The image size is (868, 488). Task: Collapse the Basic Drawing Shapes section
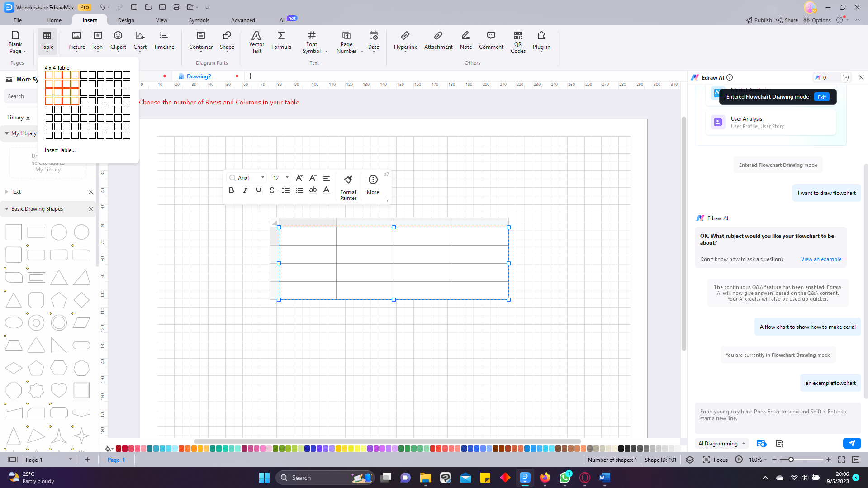click(x=7, y=209)
